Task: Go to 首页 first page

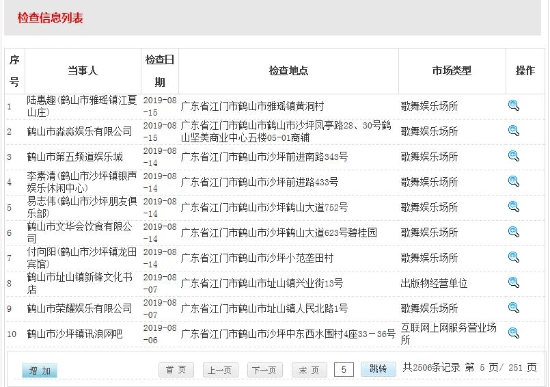Action: point(176,370)
